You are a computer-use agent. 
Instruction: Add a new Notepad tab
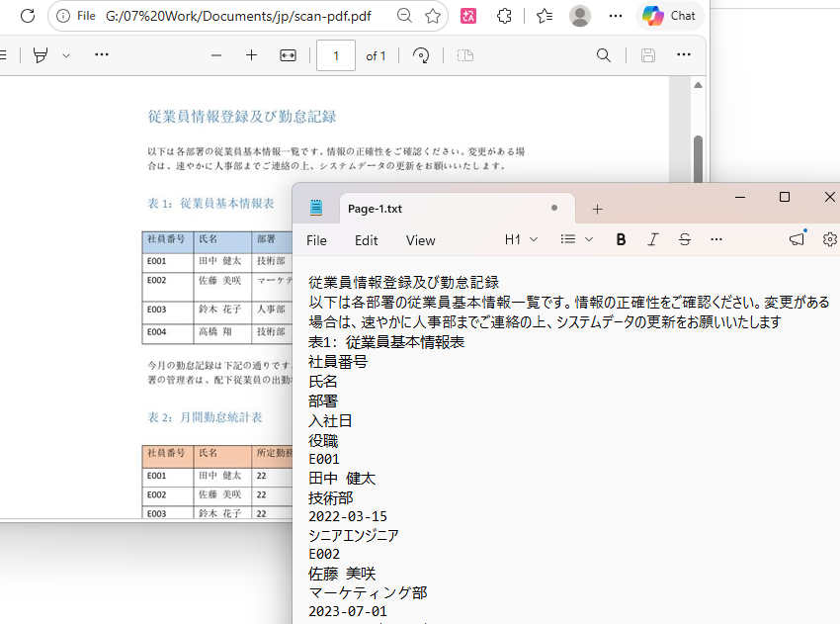597,209
